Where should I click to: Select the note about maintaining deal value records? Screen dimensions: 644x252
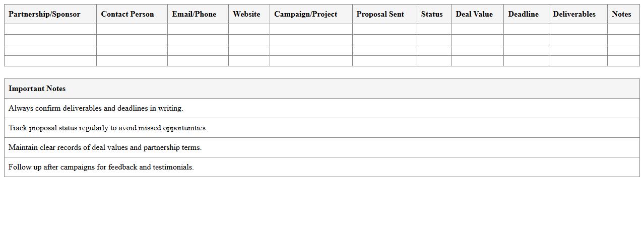tap(105, 147)
